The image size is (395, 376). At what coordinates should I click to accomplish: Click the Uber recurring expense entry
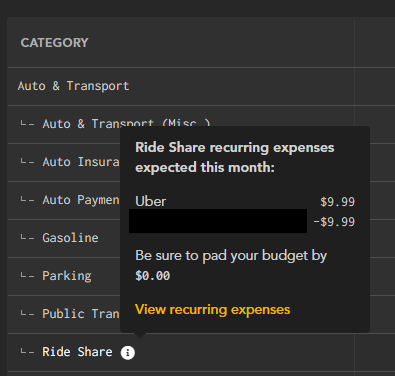click(151, 201)
